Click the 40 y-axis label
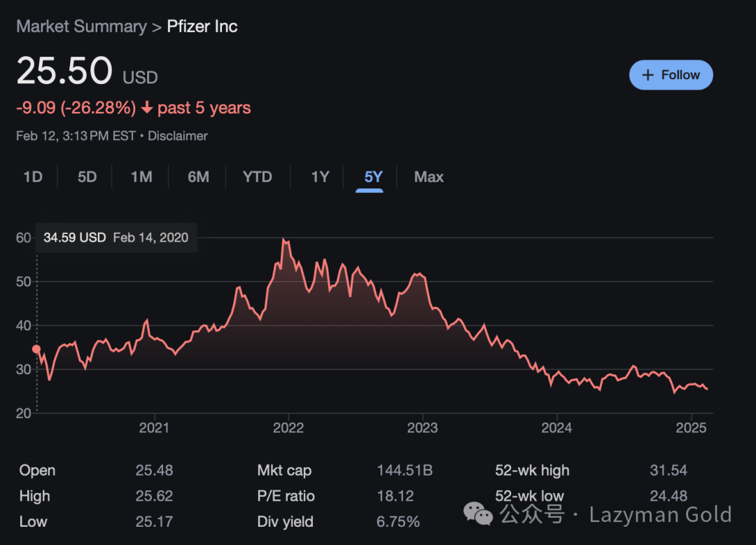Screen dimensions: 756x545 coord(24,326)
